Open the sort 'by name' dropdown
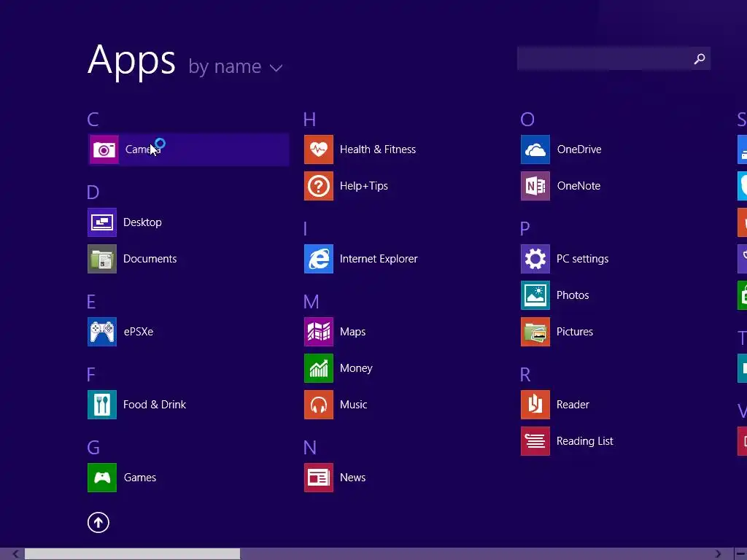The width and height of the screenshot is (747, 560). point(236,66)
